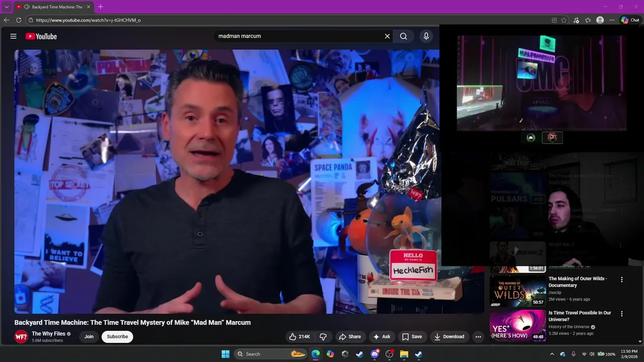This screenshot has height=362, width=644.
Task: Mute the tab via speaker icon
Action: pyautogui.click(x=26, y=7)
